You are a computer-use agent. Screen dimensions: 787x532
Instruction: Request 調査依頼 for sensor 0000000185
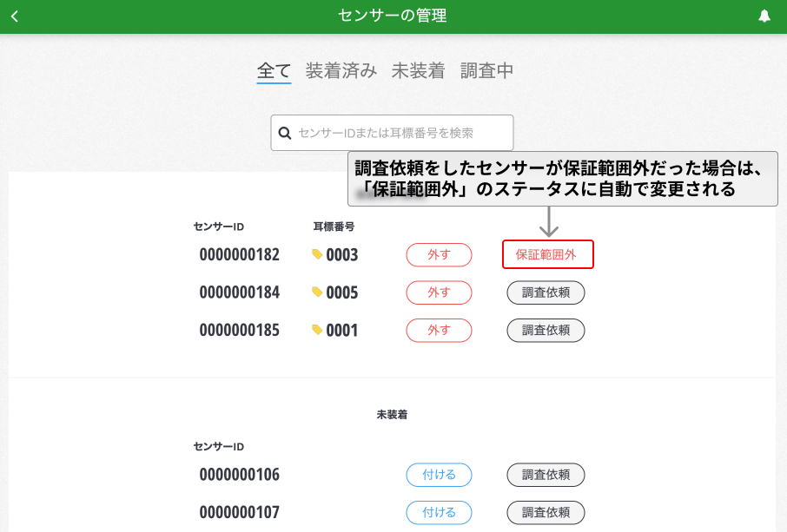click(x=546, y=330)
